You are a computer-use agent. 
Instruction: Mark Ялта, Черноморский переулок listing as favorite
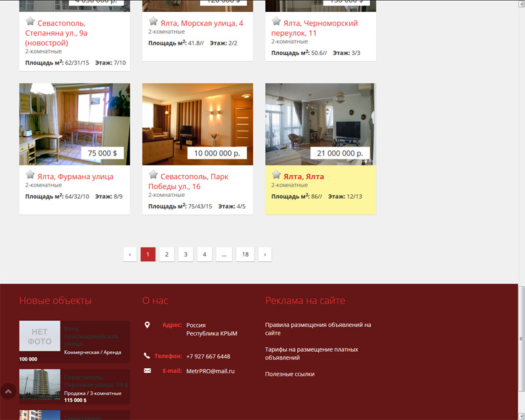coord(276,21)
